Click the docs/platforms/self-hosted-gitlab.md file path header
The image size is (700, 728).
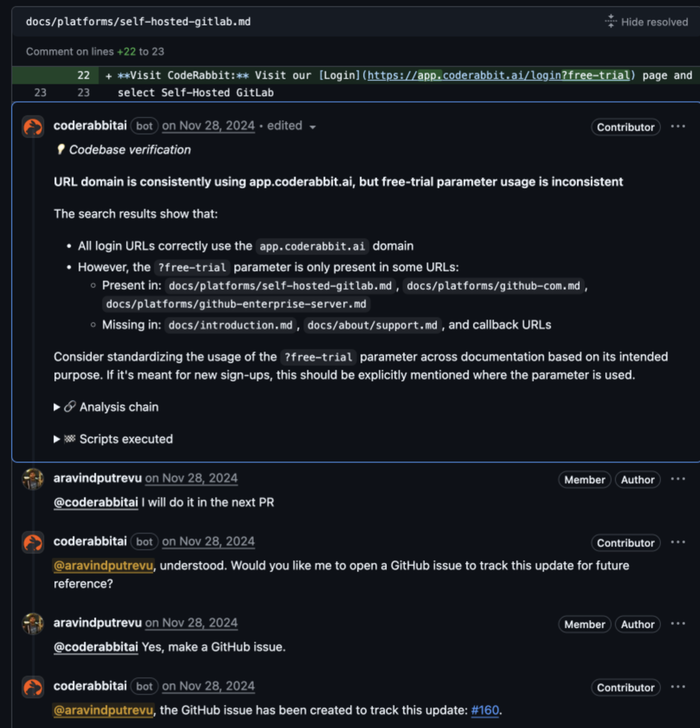click(138, 22)
